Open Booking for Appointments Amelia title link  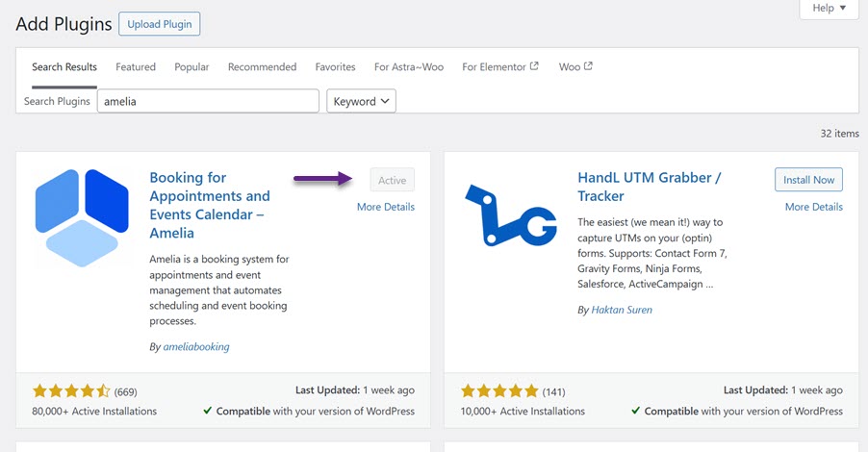210,205
